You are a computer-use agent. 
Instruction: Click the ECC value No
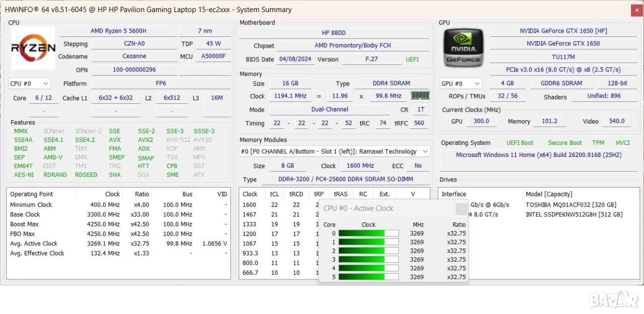tap(418, 166)
